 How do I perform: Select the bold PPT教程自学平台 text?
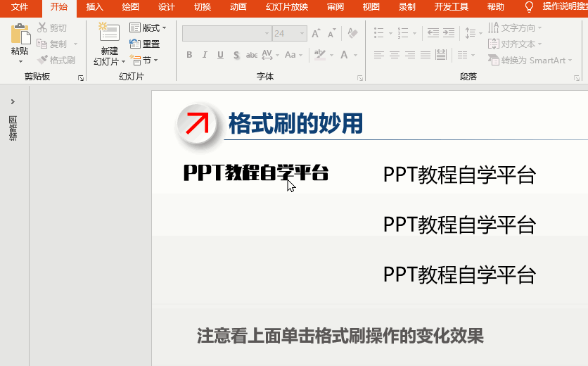[x=256, y=172]
